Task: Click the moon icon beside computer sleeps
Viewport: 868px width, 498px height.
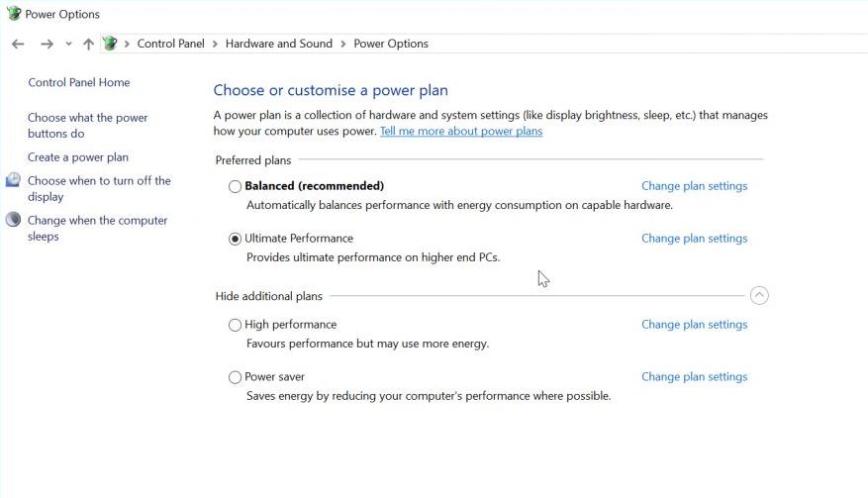Action: coord(13,220)
